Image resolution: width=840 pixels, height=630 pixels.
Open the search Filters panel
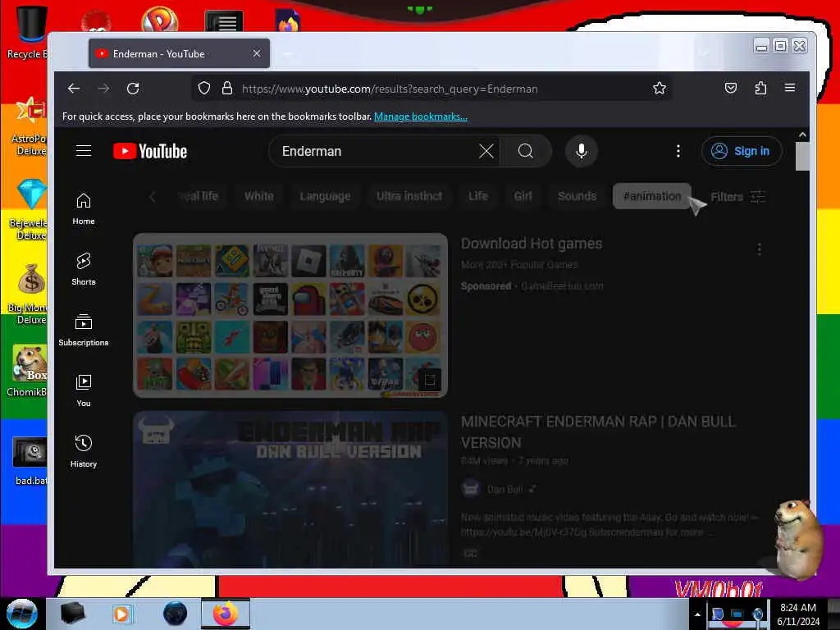[x=737, y=197]
